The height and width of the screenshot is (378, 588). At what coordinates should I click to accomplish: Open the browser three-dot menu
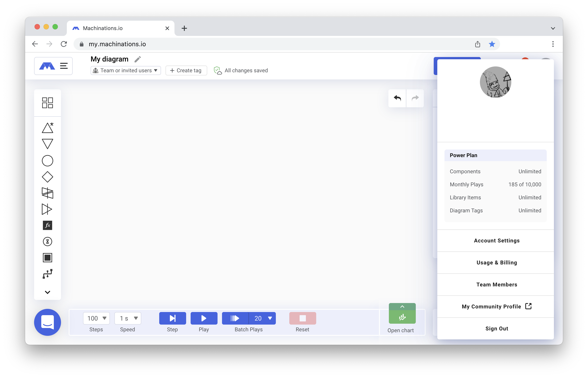(x=553, y=44)
